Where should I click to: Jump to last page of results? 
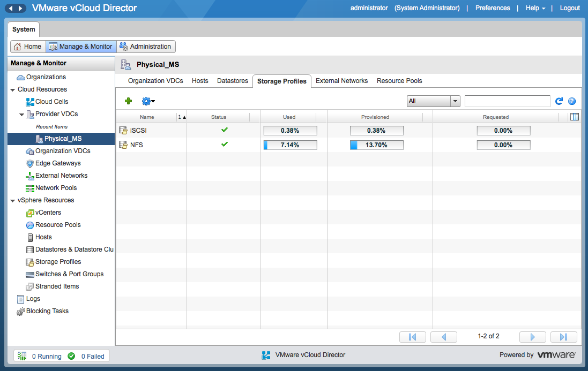pyautogui.click(x=564, y=337)
